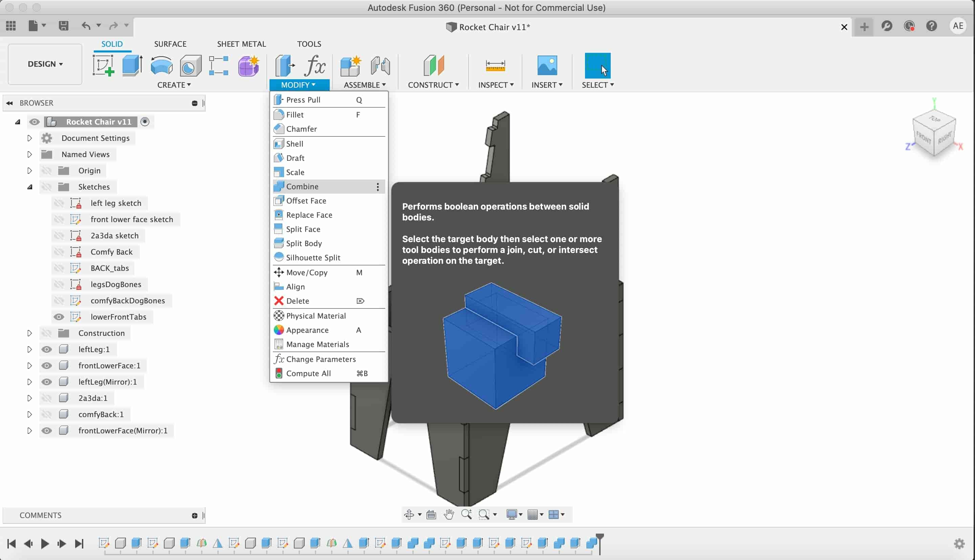Hide the lowerFrontTabs sketch
This screenshot has height=560, width=975.
click(59, 317)
